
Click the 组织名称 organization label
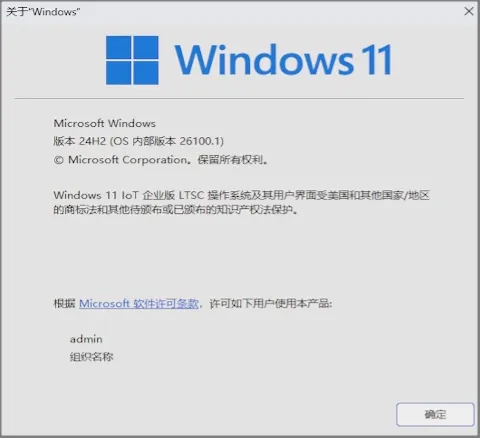click(x=92, y=357)
